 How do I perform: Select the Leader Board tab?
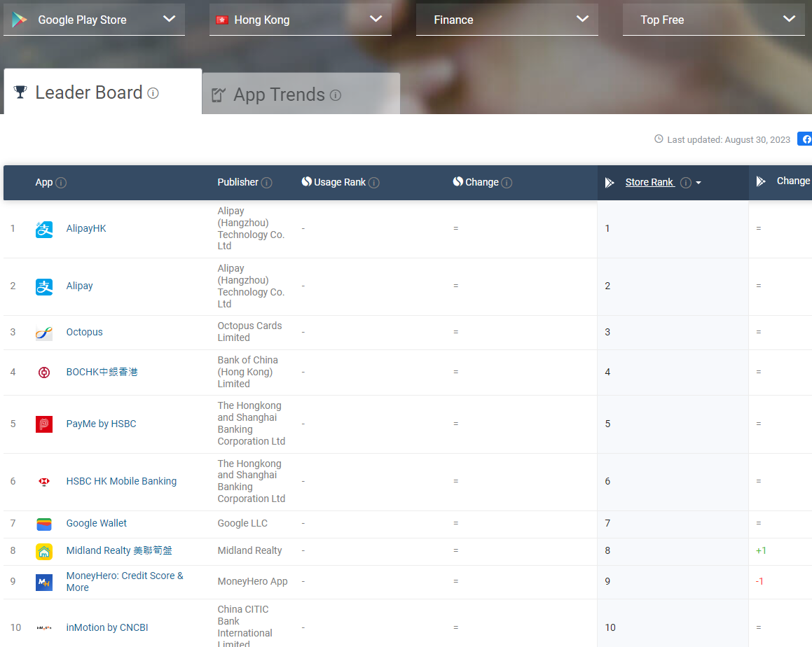[x=102, y=92]
